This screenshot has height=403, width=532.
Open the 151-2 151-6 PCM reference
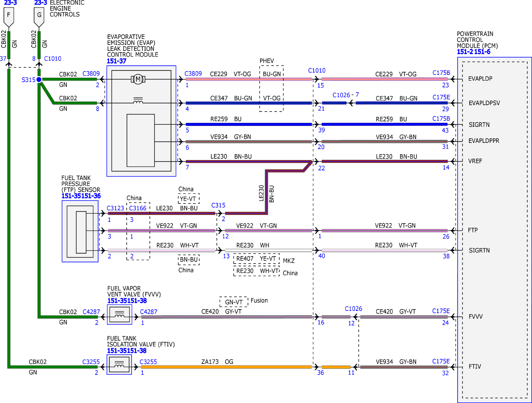474,52
